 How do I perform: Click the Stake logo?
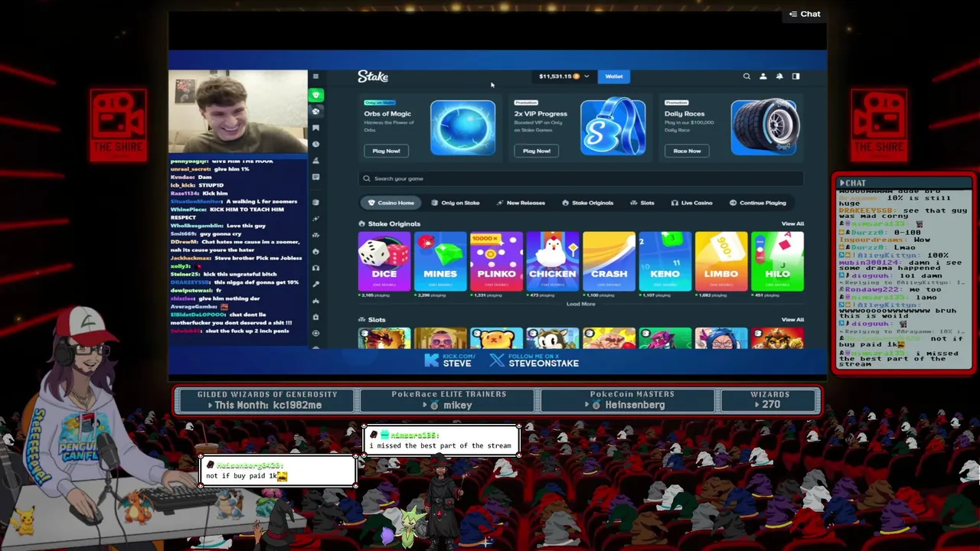click(x=373, y=77)
